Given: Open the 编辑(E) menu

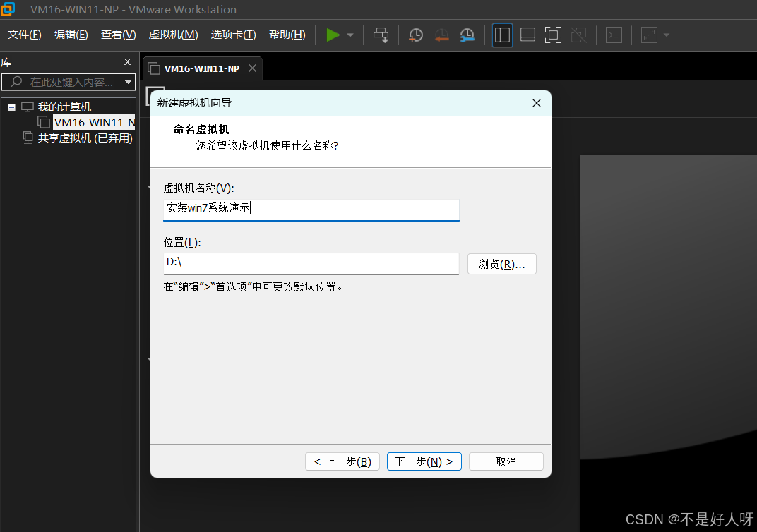Looking at the screenshot, I should (71, 35).
